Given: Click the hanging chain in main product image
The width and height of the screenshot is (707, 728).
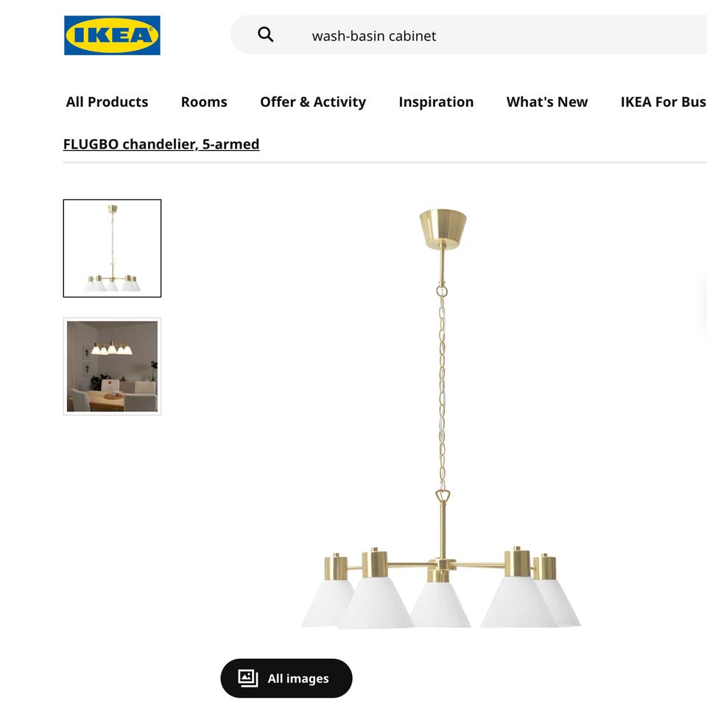Looking at the screenshot, I should pyautogui.click(x=442, y=390).
